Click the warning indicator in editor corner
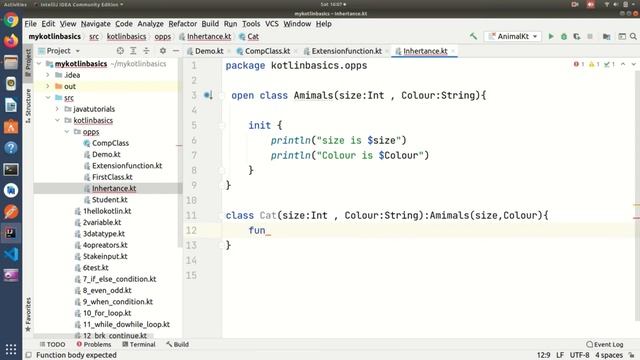The height and width of the screenshot is (360, 640). point(594,64)
